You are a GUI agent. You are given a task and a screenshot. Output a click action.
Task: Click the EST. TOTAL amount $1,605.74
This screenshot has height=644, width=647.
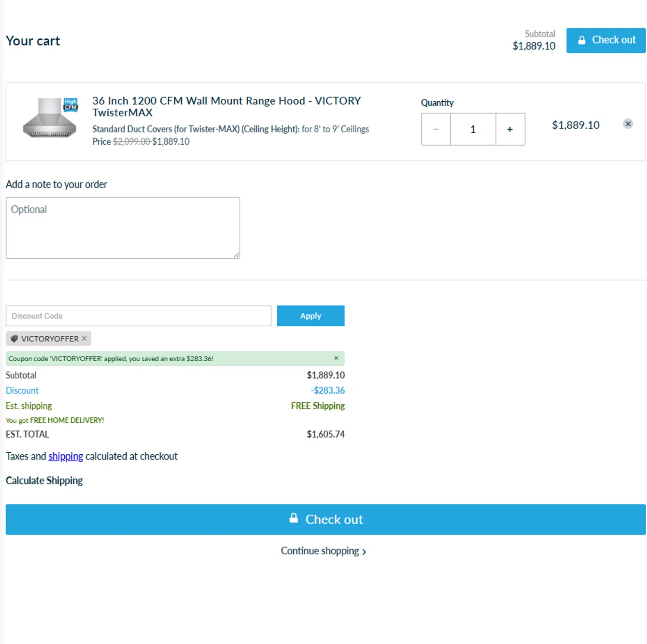tap(326, 434)
